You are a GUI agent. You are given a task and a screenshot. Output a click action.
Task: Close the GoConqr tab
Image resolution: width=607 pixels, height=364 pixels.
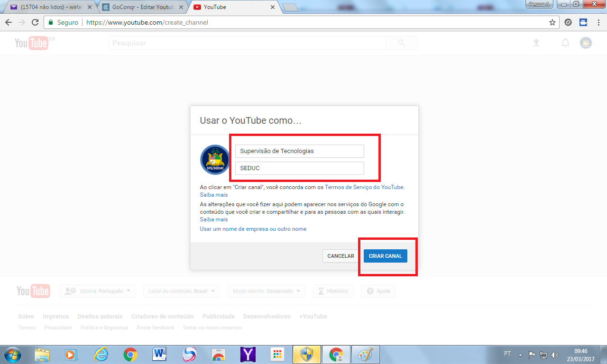180,7
